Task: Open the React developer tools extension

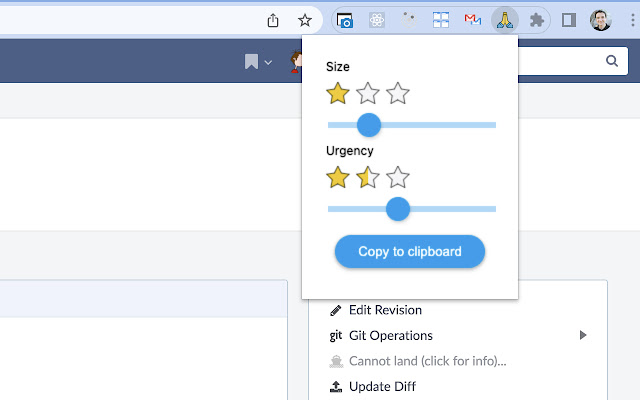Action: (x=377, y=20)
